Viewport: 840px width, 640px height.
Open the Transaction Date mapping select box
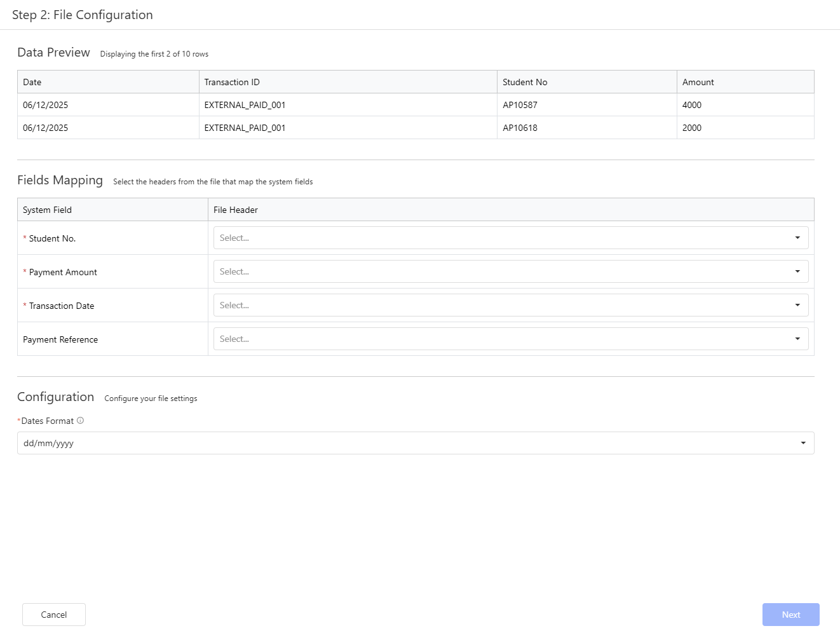[x=510, y=305]
